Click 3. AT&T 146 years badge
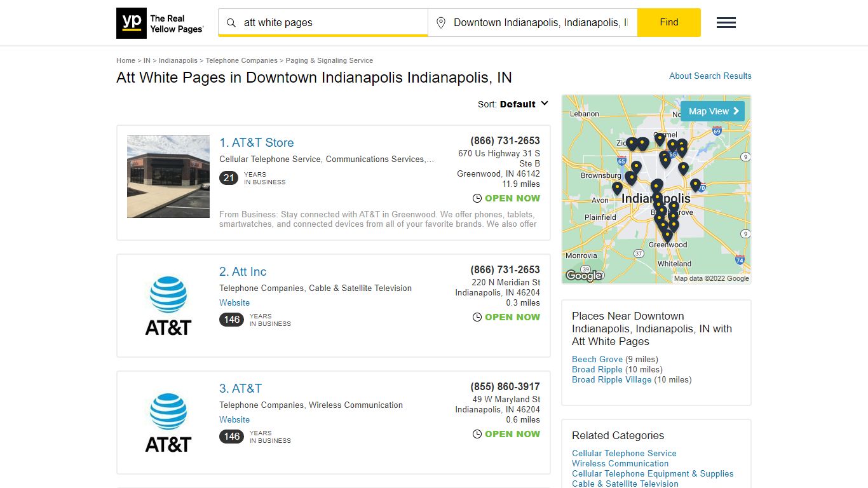868x488 pixels. tap(231, 437)
